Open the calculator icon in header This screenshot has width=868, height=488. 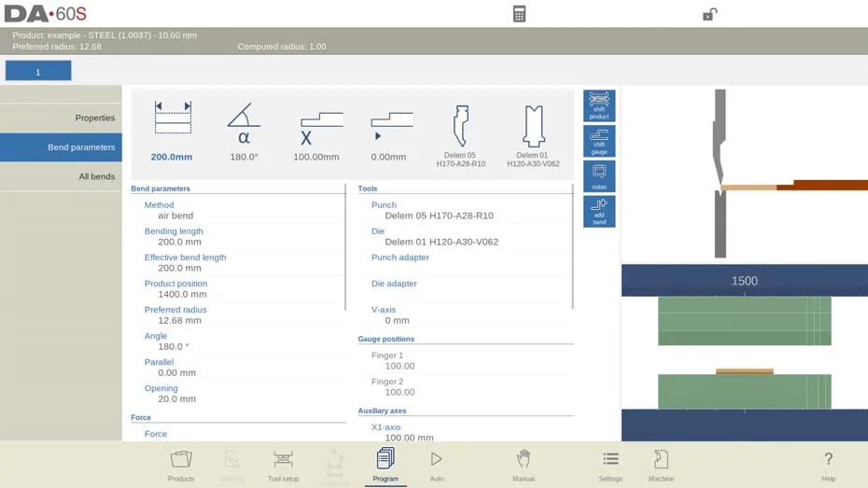click(x=519, y=14)
